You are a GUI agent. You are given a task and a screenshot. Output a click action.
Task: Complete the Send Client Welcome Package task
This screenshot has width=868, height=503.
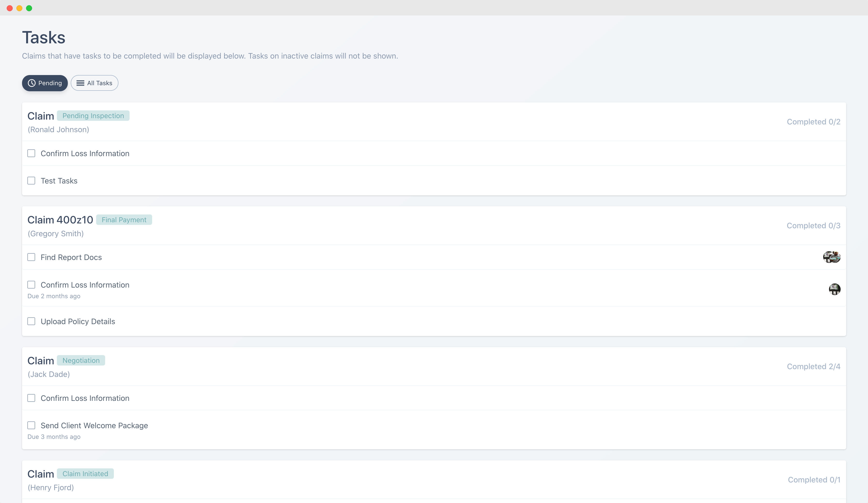tap(31, 426)
